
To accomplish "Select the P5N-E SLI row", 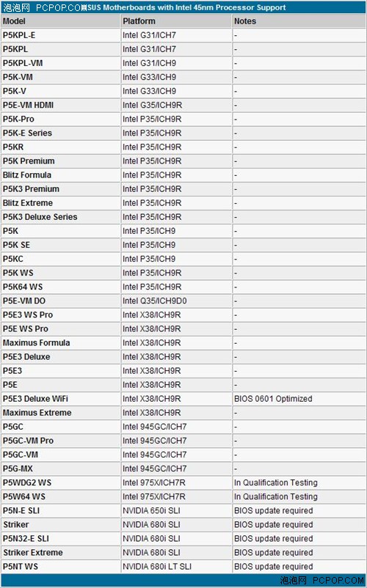I will [x=183, y=510].
